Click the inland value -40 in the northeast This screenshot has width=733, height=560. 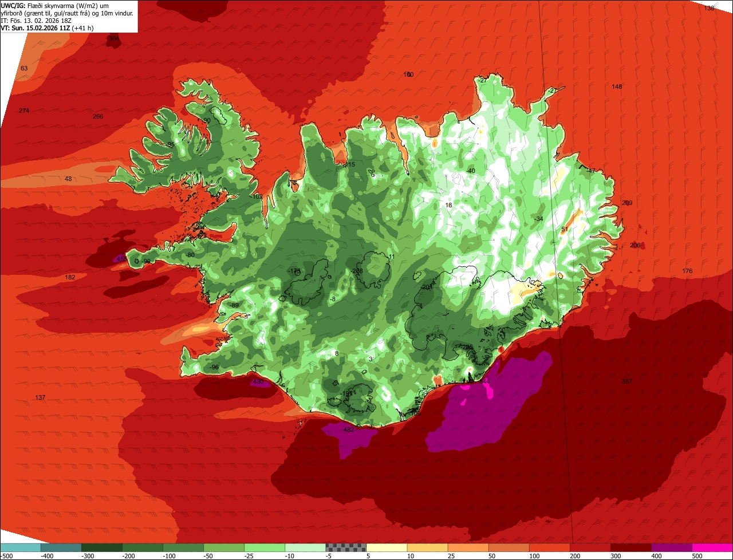coord(471,171)
